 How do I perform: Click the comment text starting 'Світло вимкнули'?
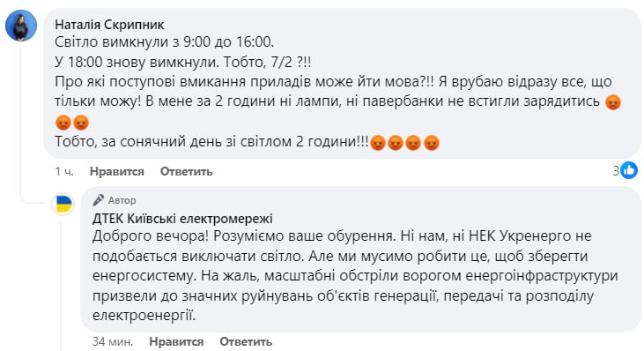click(337, 92)
